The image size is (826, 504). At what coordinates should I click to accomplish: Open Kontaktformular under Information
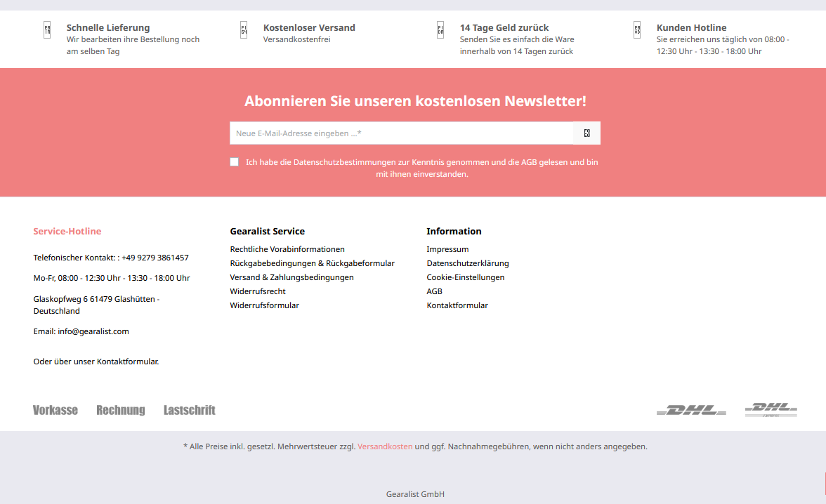pos(457,305)
